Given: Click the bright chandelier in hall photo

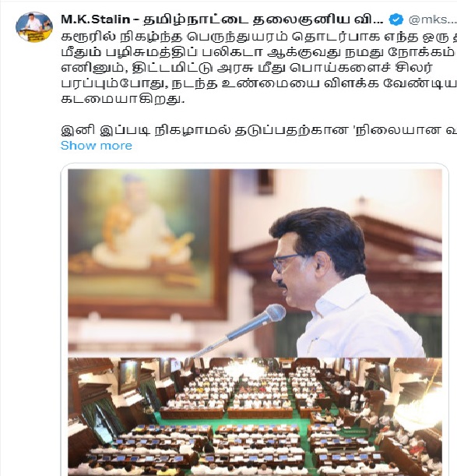Looking at the screenshot, I should pyautogui.click(x=245, y=368).
